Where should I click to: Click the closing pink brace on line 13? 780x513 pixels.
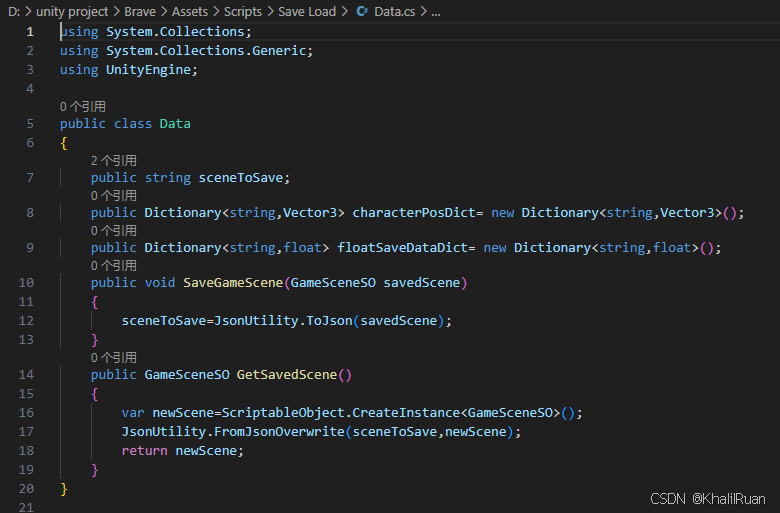point(95,340)
